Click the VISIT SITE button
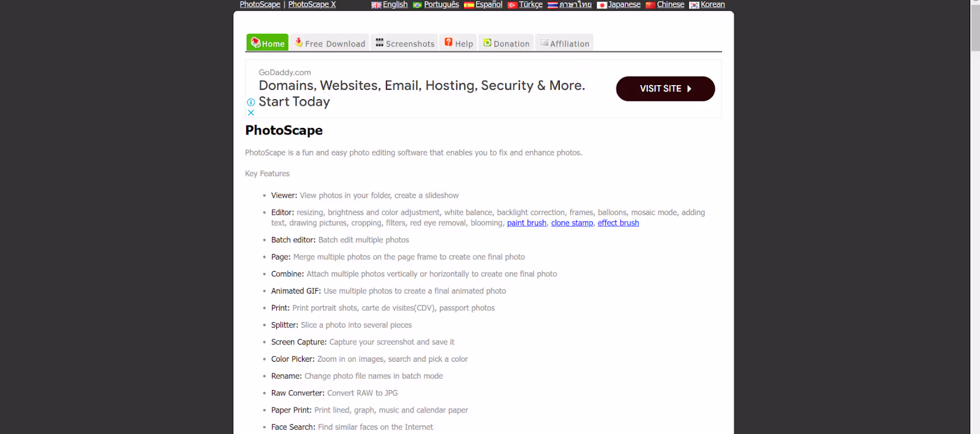 pyautogui.click(x=665, y=89)
